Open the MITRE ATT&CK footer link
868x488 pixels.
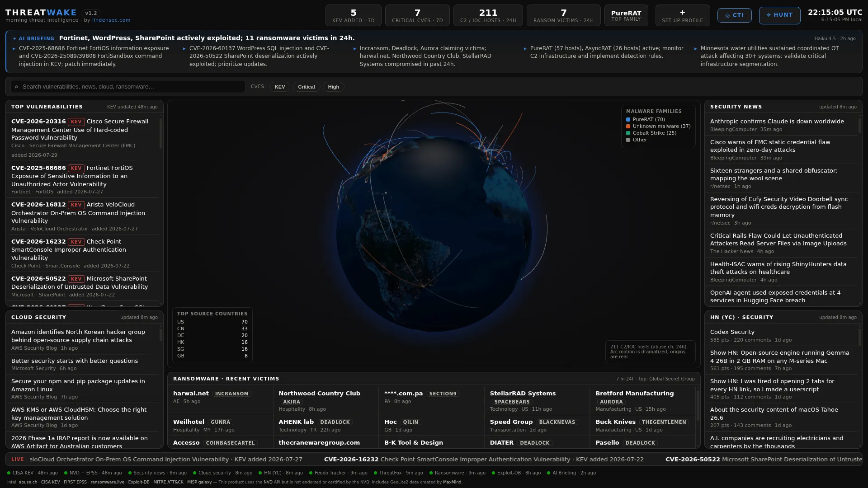[168, 482]
